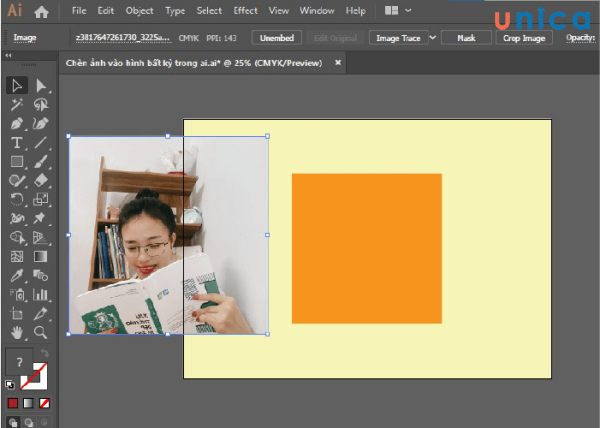Open the Object menu
This screenshot has width=600, height=428.
pyautogui.click(x=140, y=11)
